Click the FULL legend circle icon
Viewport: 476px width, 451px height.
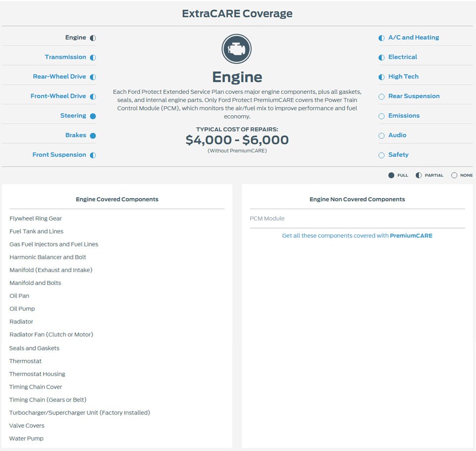[x=391, y=175]
